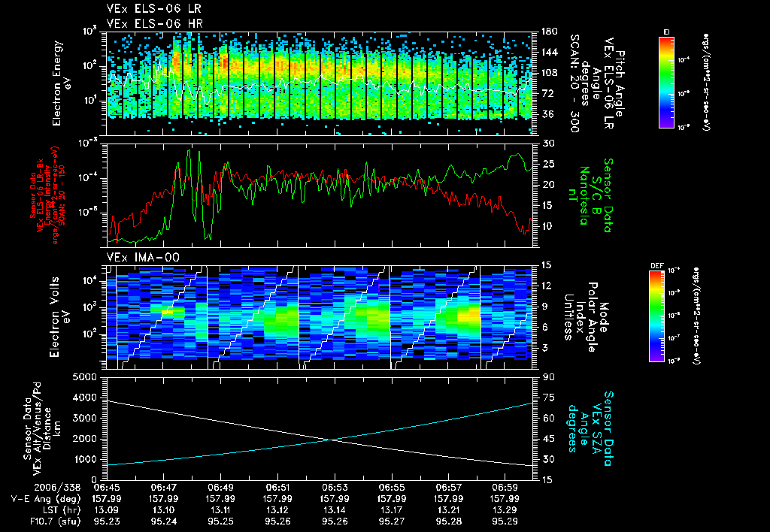Select the 'Polar Angle Index' axis label
770x532 pixels.
[587, 317]
